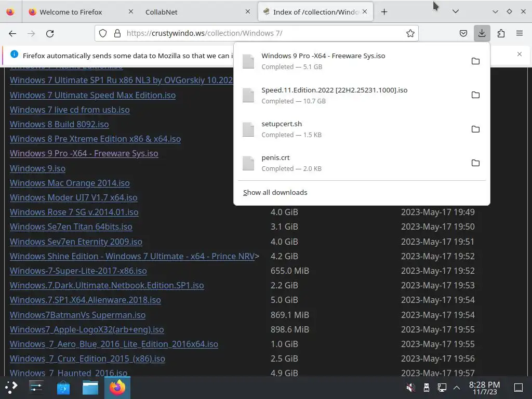532x399 pixels.
Task: Go back to the previous page
Action: [12, 34]
